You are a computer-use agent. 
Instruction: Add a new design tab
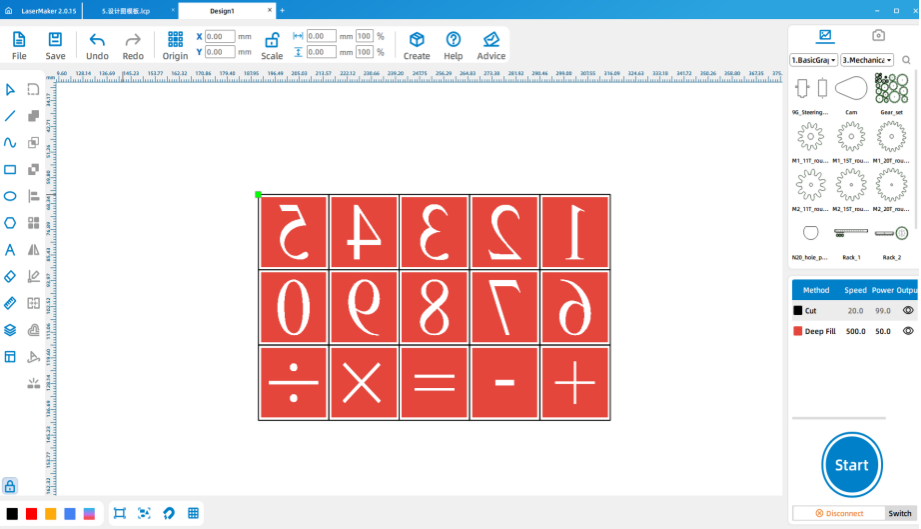point(283,10)
